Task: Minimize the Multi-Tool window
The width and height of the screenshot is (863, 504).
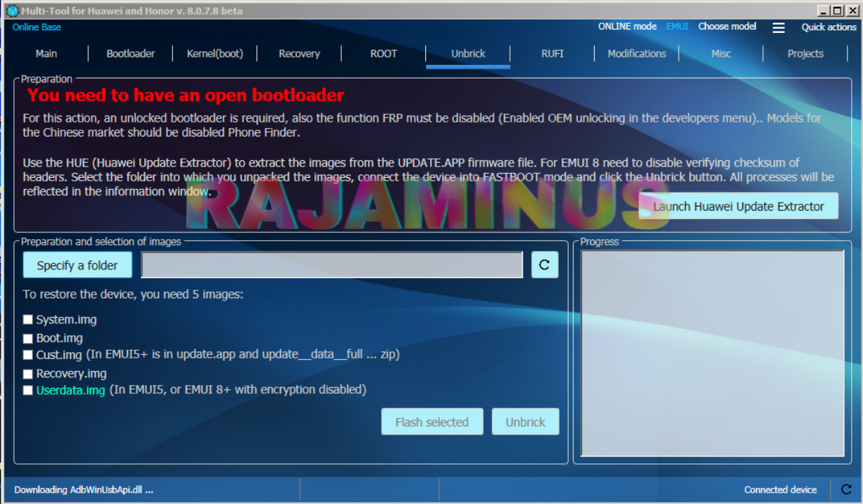Action: point(823,10)
